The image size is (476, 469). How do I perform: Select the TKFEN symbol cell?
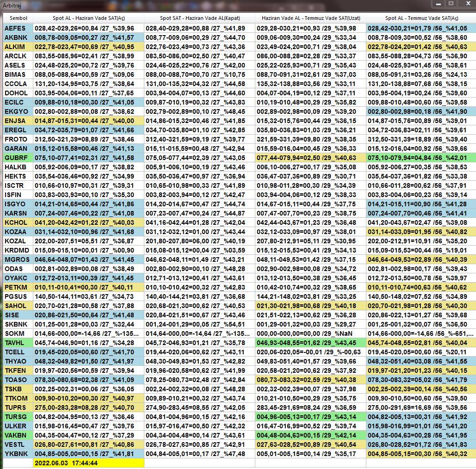click(18, 371)
